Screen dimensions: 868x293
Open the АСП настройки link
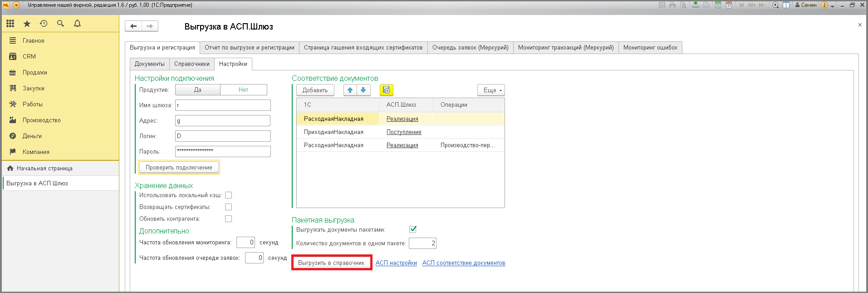pyautogui.click(x=396, y=263)
